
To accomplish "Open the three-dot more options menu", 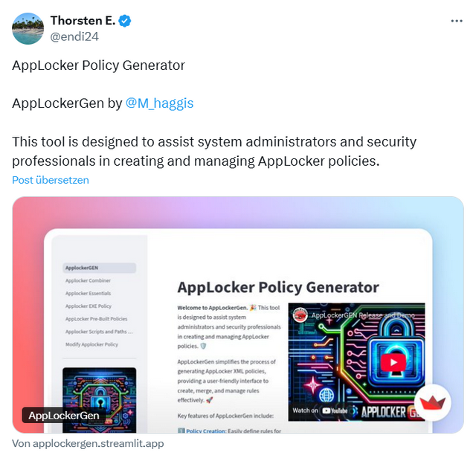I will coord(457,21).
